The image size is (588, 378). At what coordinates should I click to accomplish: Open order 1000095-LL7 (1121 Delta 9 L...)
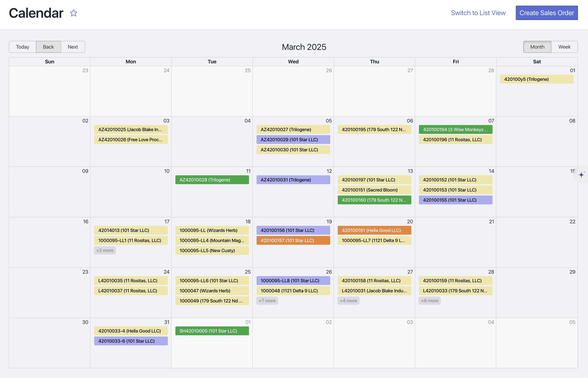tap(374, 240)
